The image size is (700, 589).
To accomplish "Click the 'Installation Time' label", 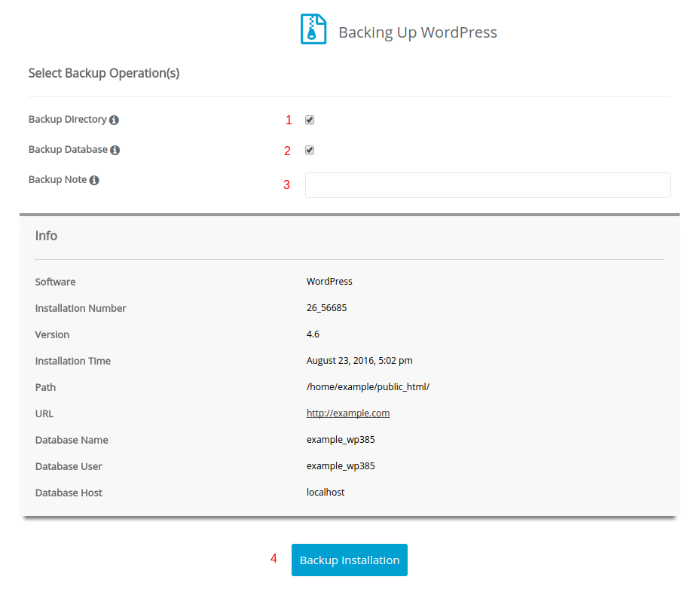I will point(73,361).
